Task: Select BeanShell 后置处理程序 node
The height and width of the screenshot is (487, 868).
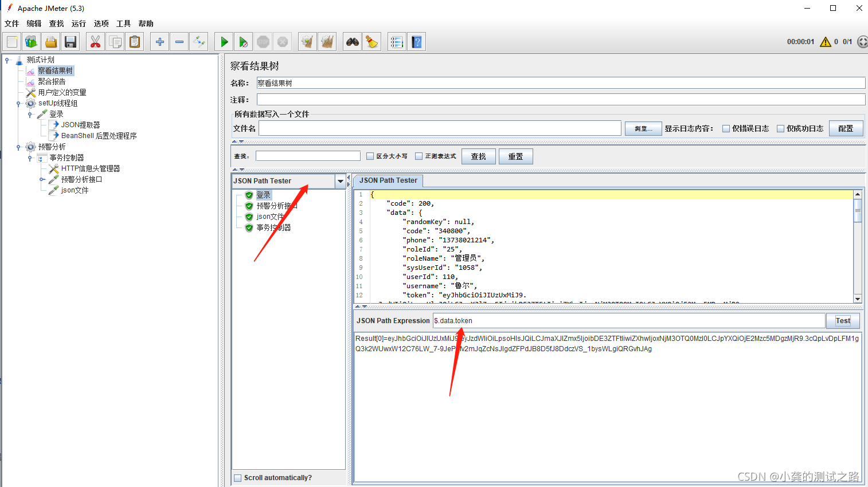Action: coord(99,136)
